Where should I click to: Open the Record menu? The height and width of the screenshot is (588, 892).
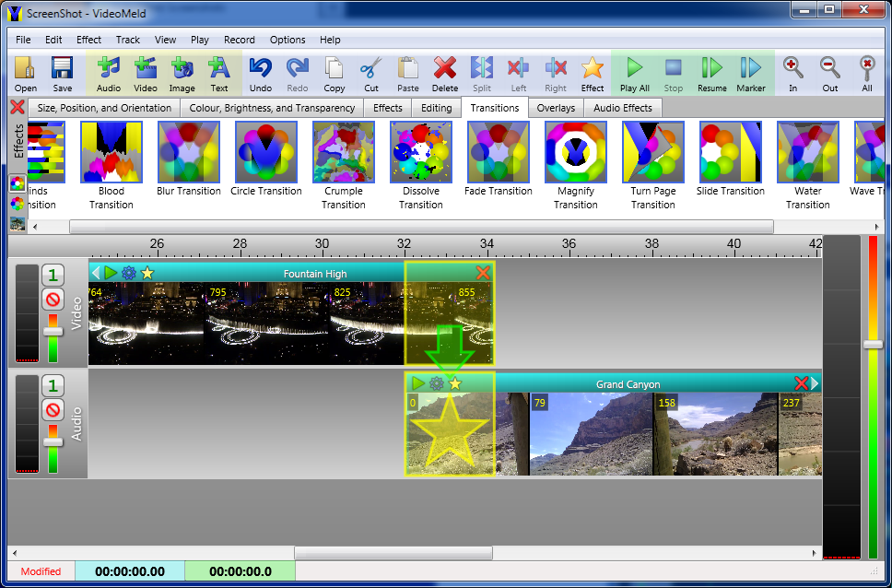click(240, 40)
